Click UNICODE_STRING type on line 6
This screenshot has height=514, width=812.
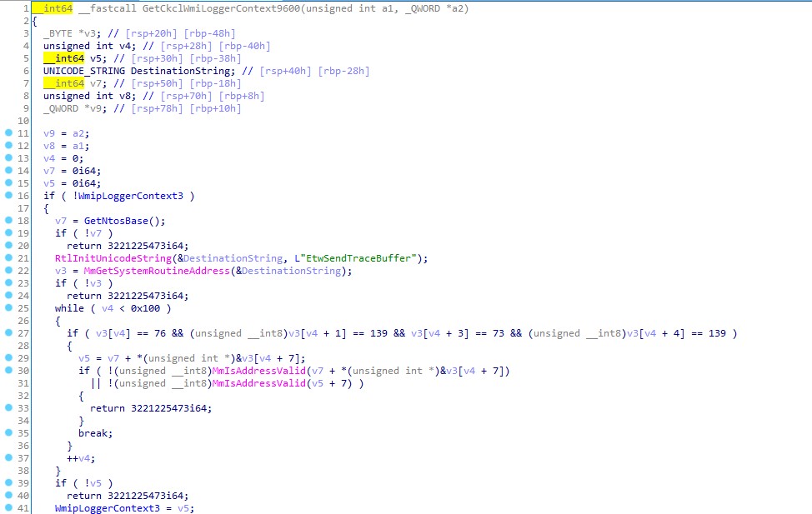click(x=84, y=71)
